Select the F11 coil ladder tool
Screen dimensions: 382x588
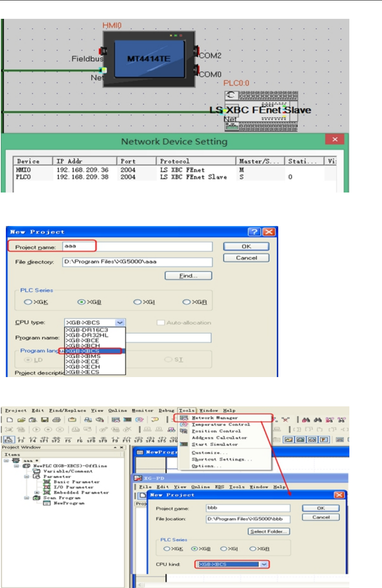point(126,439)
